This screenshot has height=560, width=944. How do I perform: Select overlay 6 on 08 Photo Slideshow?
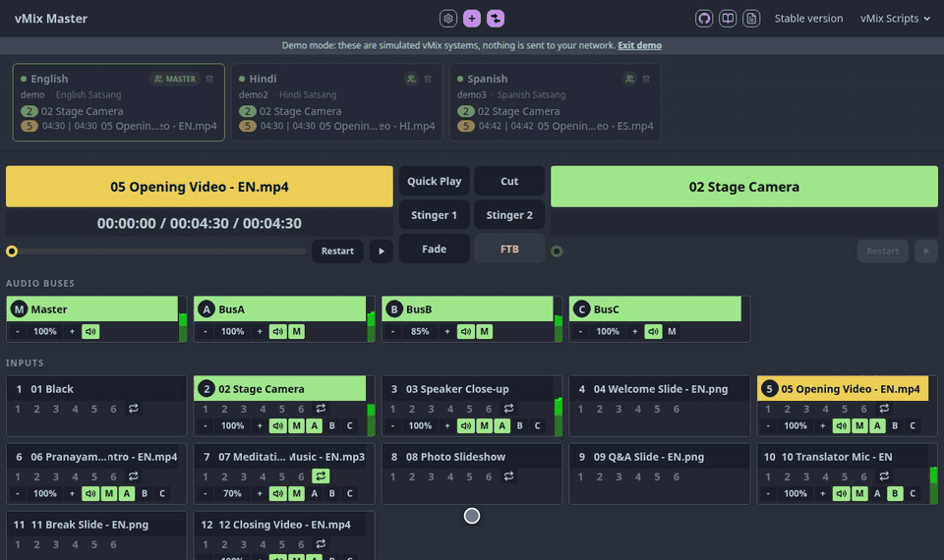[489, 477]
